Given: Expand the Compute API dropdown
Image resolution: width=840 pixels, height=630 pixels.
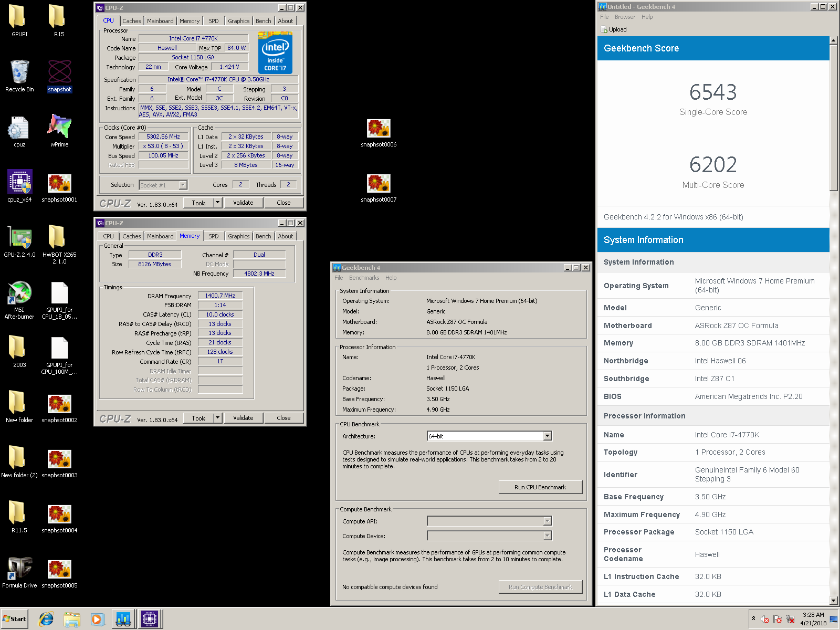Looking at the screenshot, I should (x=547, y=521).
